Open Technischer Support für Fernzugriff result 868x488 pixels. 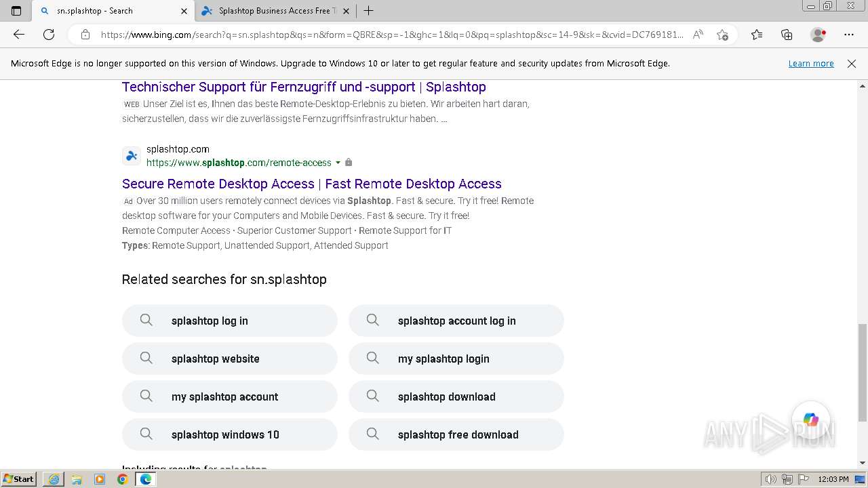tap(304, 87)
